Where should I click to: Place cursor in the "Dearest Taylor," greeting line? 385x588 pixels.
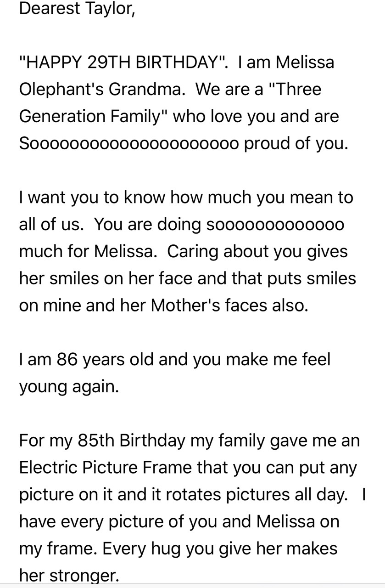point(77,9)
